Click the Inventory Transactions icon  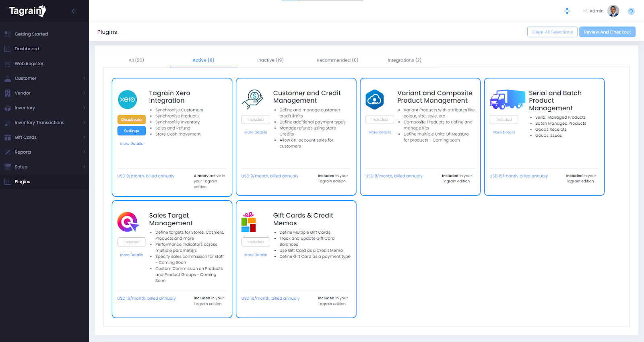[8, 123]
